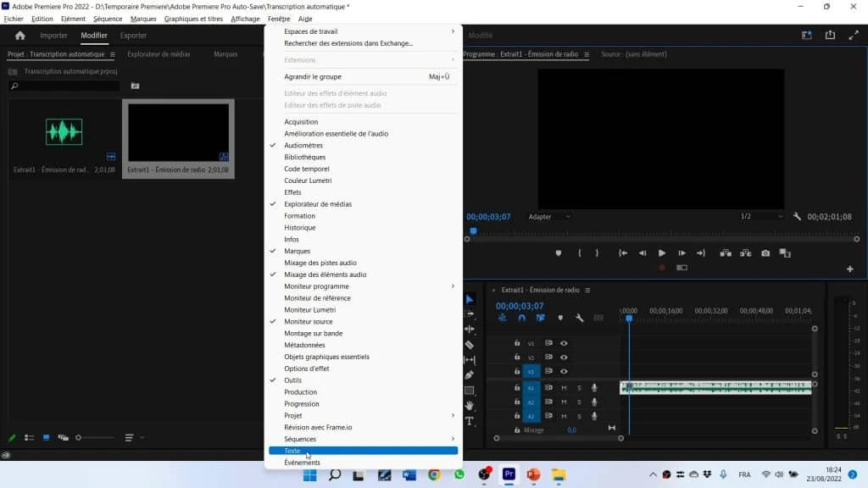Open Comparison View button
Screen dimensions: 868x488
pos(785,253)
